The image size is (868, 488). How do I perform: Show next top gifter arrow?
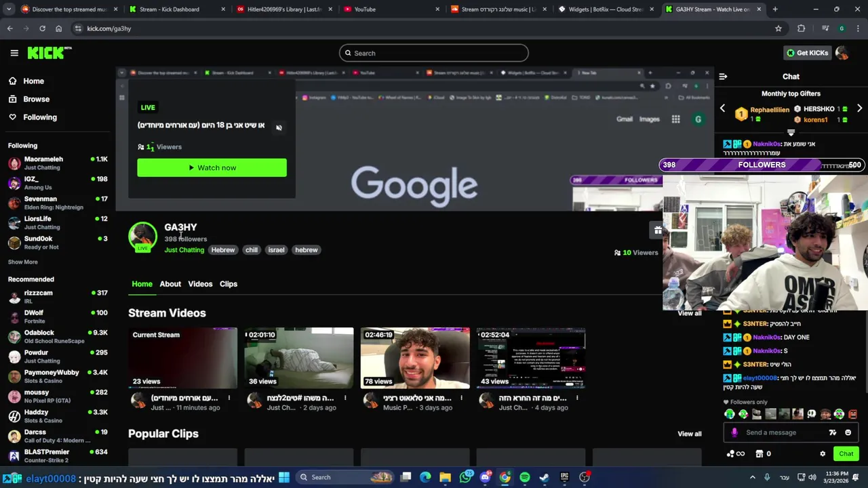point(859,108)
